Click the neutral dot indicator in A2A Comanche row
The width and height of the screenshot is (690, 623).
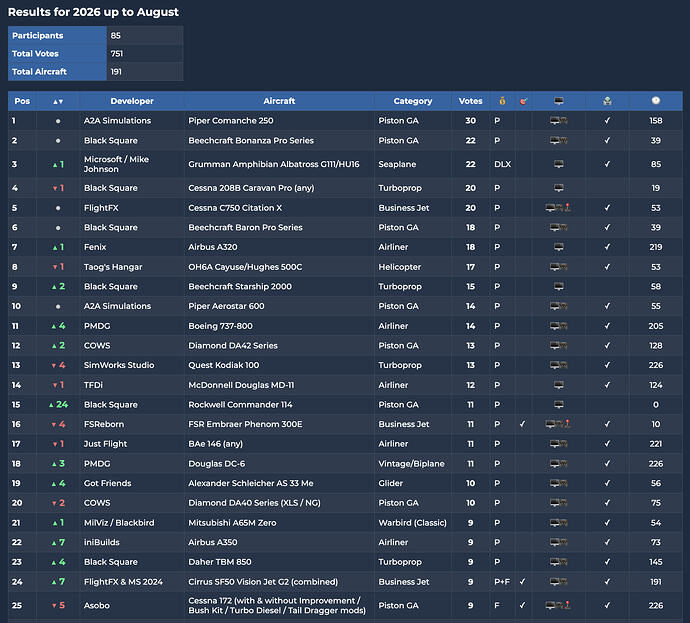[x=58, y=121]
